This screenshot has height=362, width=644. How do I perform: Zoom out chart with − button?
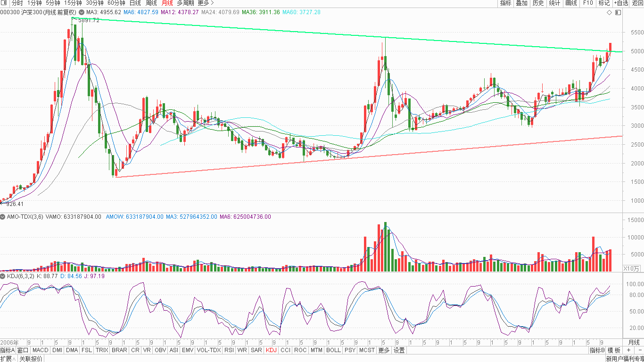click(x=639, y=350)
